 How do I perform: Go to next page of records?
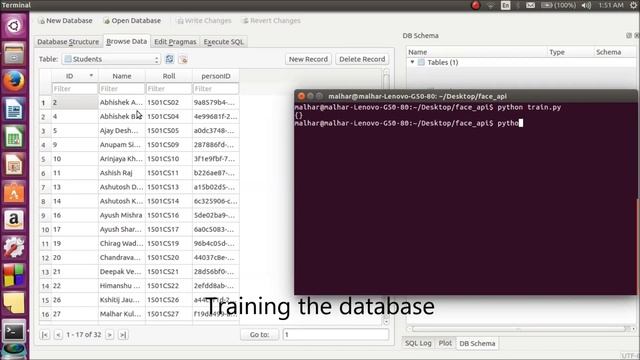pyautogui.click(x=109, y=335)
